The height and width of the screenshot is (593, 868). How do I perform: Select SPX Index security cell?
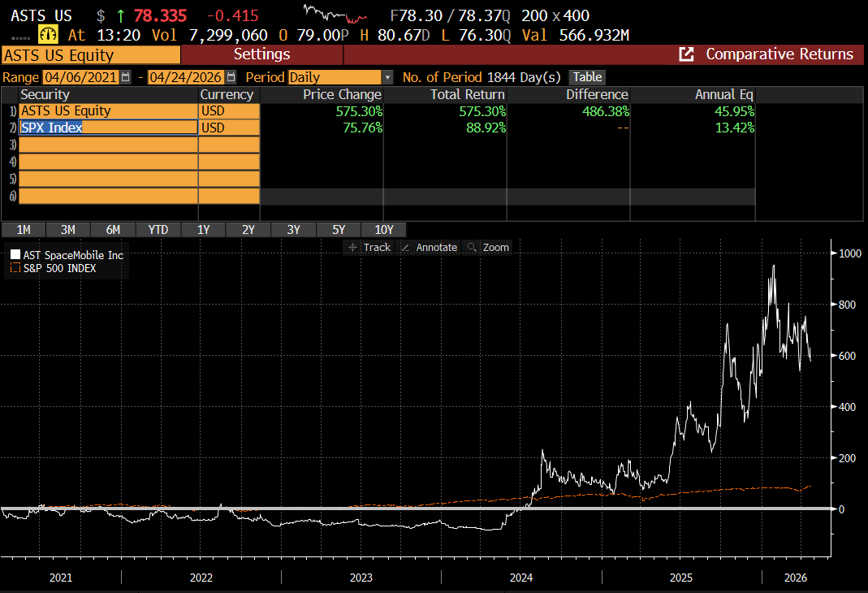click(x=109, y=128)
